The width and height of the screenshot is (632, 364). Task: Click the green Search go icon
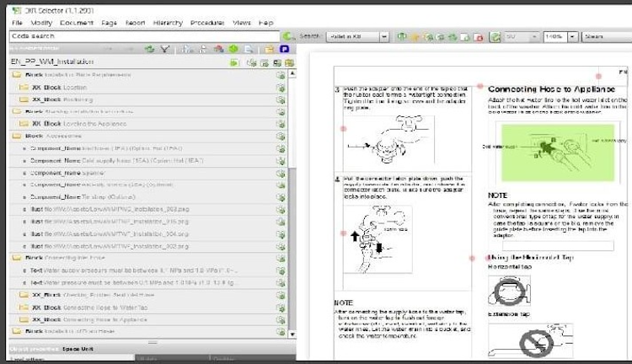[288, 36]
